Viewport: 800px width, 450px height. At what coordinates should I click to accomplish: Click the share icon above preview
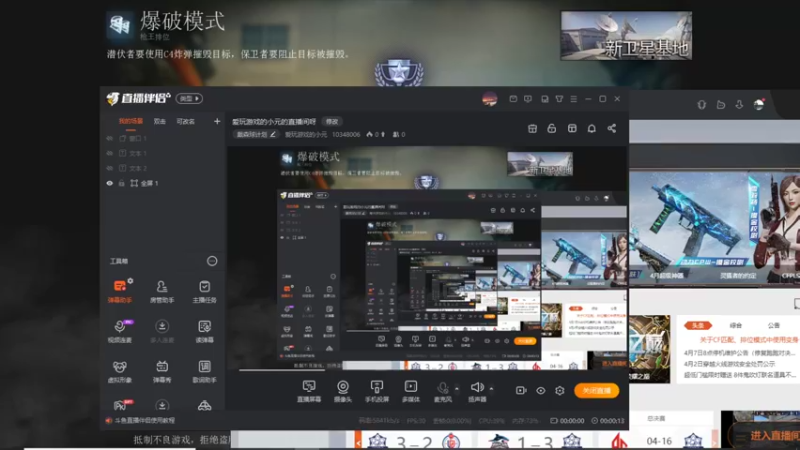pyautogui.click(x=611, y=129)
